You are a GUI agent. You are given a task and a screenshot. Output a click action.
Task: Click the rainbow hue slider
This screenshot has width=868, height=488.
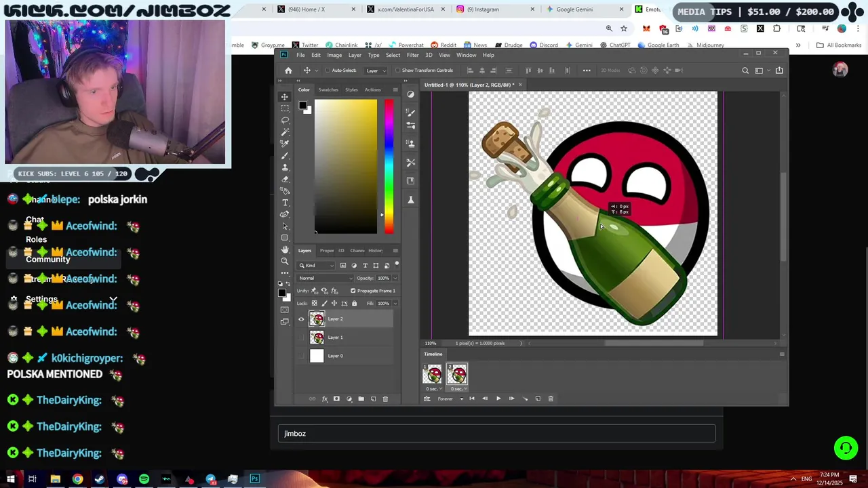[389, 166]
